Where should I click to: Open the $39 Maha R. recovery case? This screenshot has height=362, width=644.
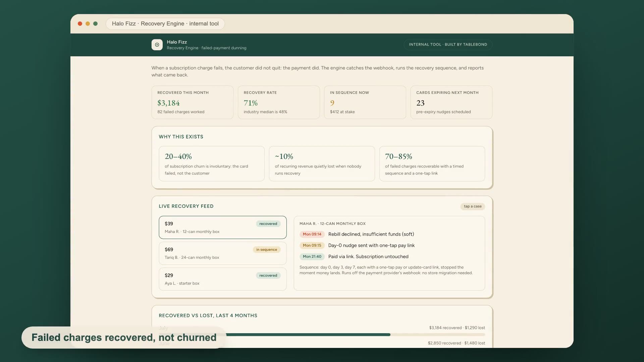(223, 227)
